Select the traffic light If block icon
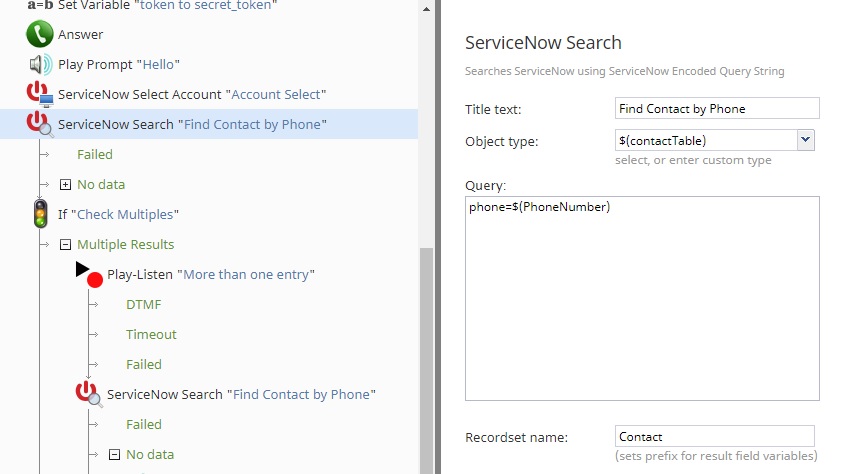This screenshot has height=474, width=855. pyautogui.click(x=40, y=213)
